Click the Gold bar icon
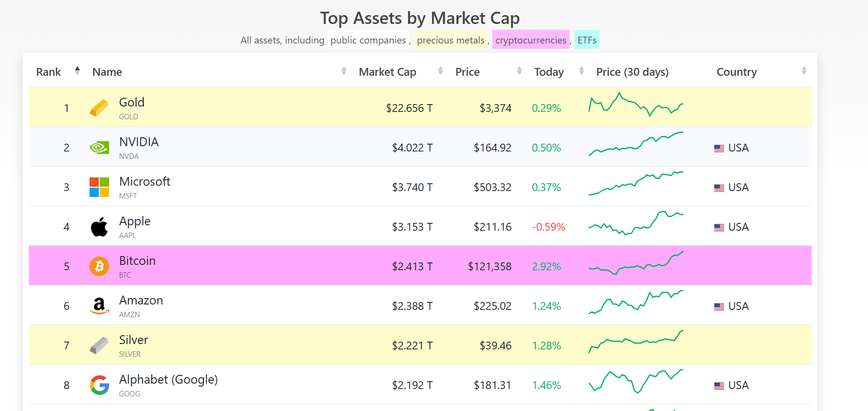This screenshot has height=411, width=868. [99, 108]
